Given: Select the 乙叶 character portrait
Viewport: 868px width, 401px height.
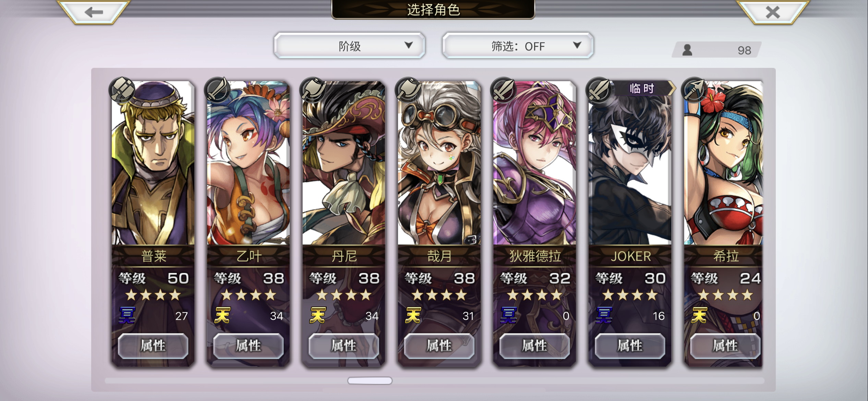Looking at the screenshot, I should [249, 163].
